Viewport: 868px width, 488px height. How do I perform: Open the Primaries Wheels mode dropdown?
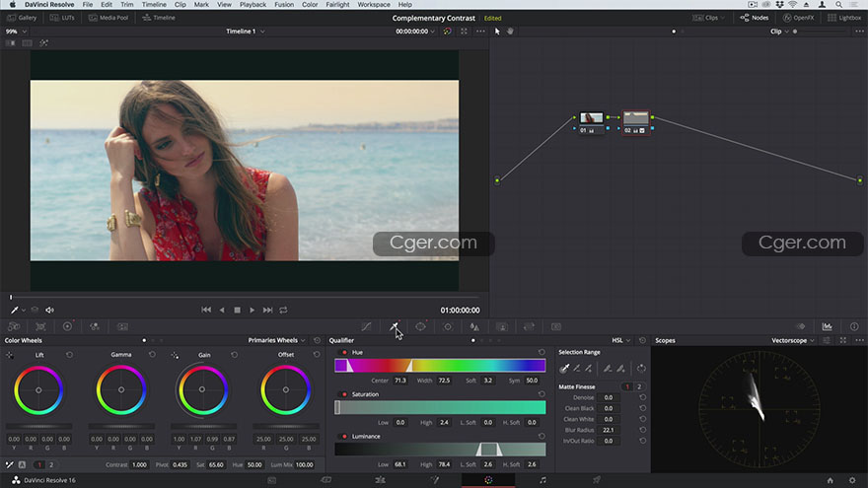(276, 340)
